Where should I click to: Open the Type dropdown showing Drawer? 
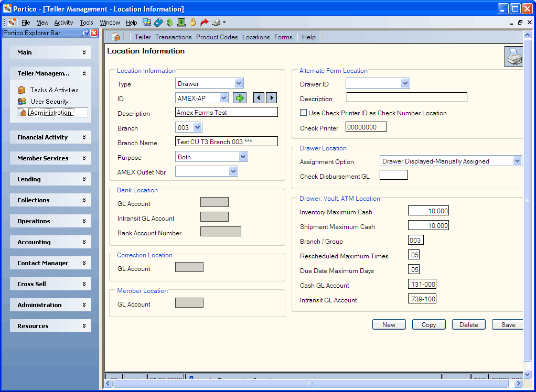click(239, 83)
